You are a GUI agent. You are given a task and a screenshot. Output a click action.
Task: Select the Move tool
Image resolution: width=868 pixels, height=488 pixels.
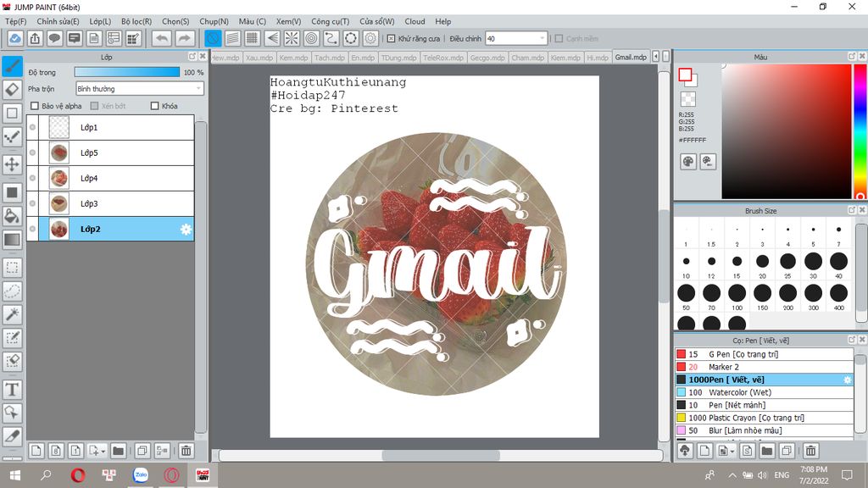click(x=12, y=164)
